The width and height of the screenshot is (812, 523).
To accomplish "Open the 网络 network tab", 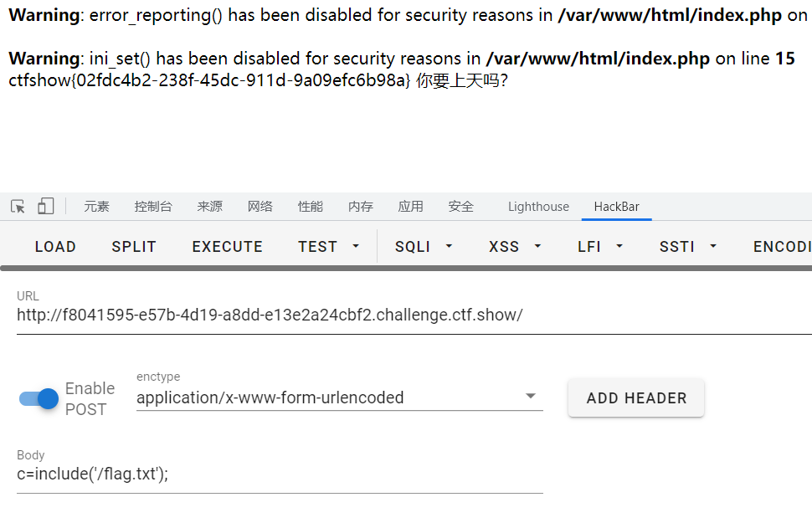I will (260, 207).
